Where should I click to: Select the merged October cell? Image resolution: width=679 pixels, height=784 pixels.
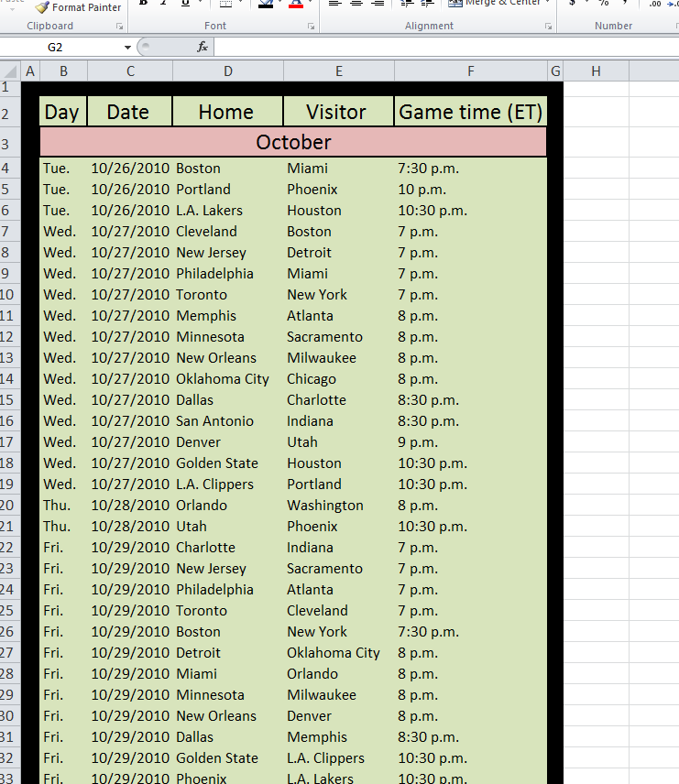293,142
